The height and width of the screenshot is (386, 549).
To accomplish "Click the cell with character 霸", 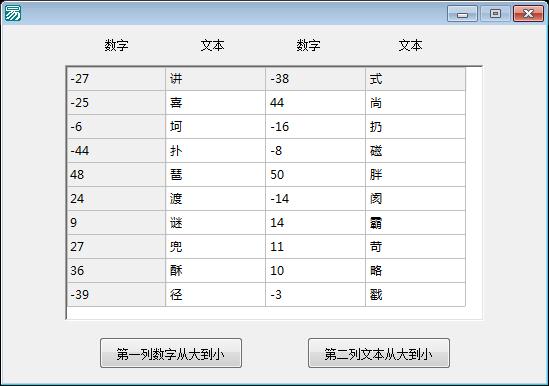I will (415, 223).
